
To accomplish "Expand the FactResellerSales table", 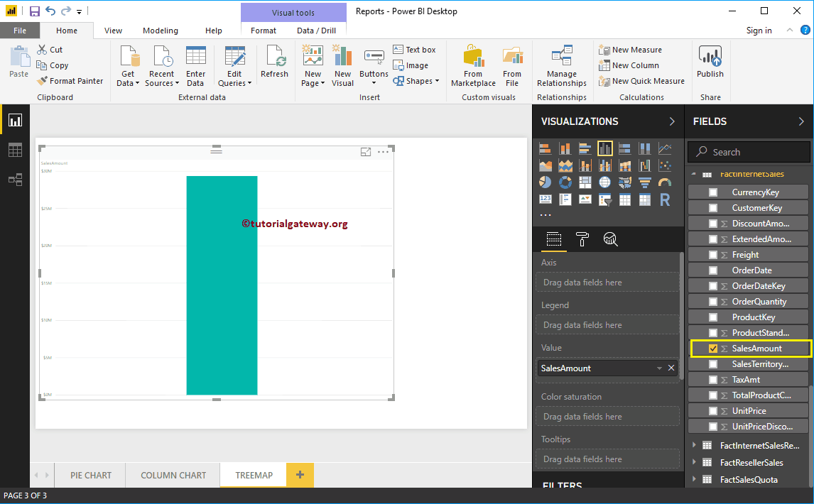I will pos(694,462).
